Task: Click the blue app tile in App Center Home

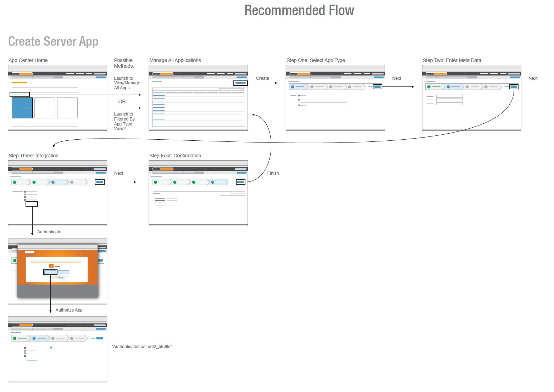Action: tap(22, 108)
